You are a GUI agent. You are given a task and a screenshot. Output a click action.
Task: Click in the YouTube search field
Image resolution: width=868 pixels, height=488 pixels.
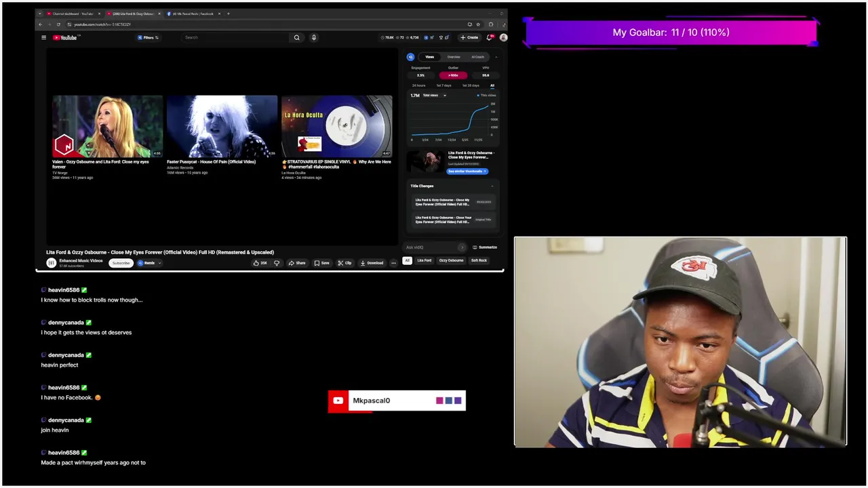pos(235,37)
